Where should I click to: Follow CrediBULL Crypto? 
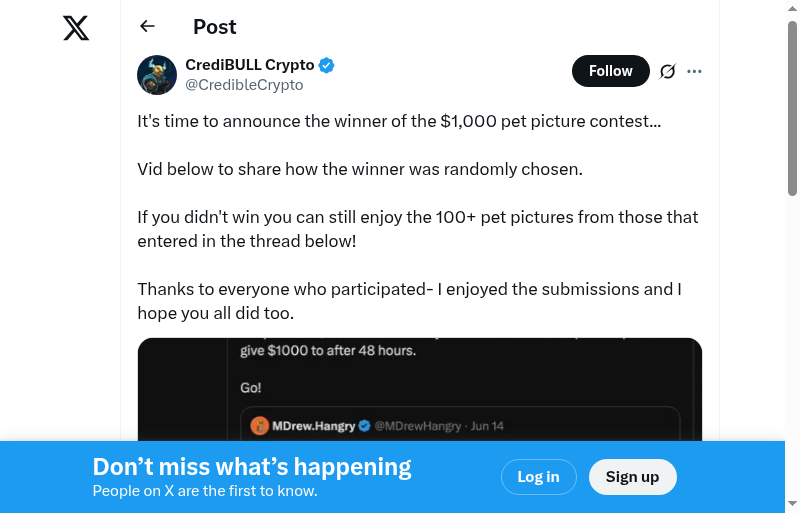[x=610, y=71]
